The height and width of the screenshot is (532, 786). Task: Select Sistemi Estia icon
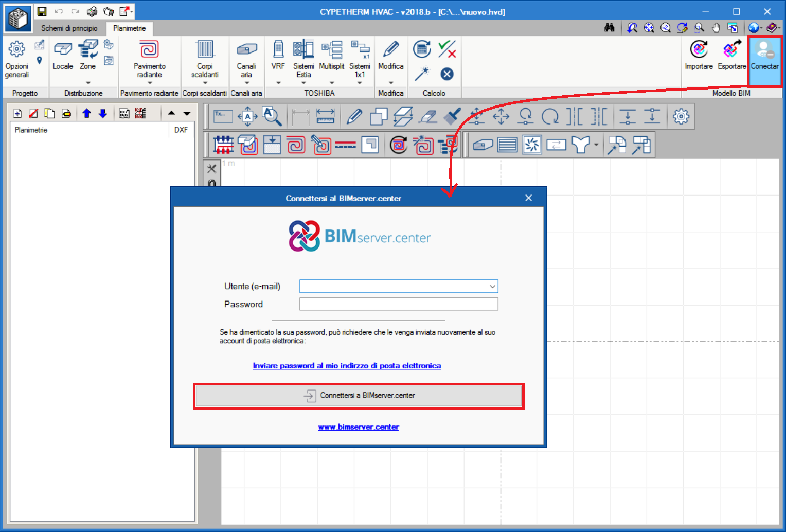pyautogui.click(x=303, y=49)
